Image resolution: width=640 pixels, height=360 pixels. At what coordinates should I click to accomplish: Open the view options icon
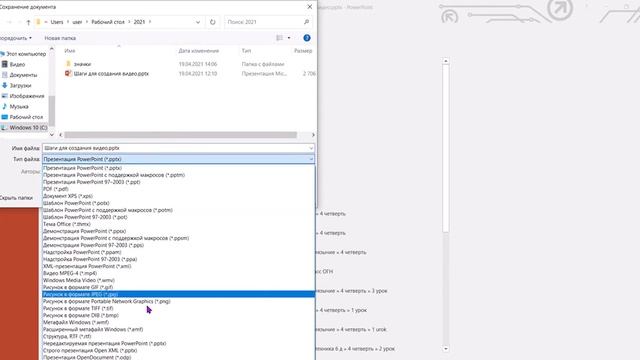point(280,38)
